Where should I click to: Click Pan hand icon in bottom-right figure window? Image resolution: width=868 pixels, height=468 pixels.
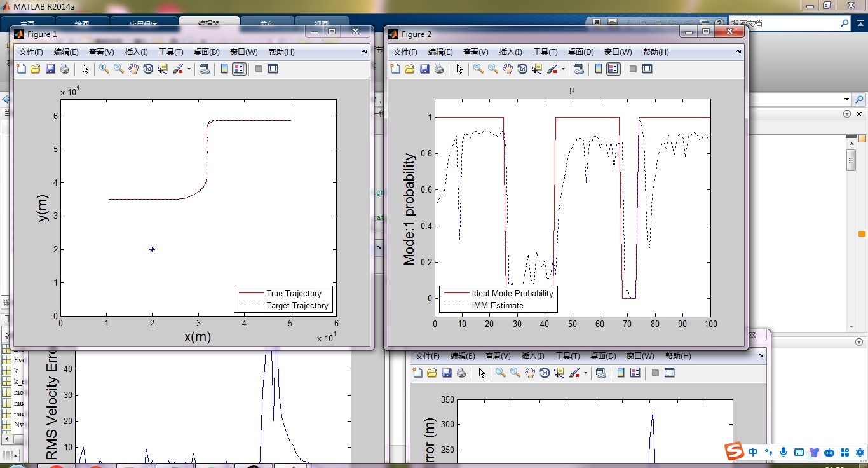(530, 373)
